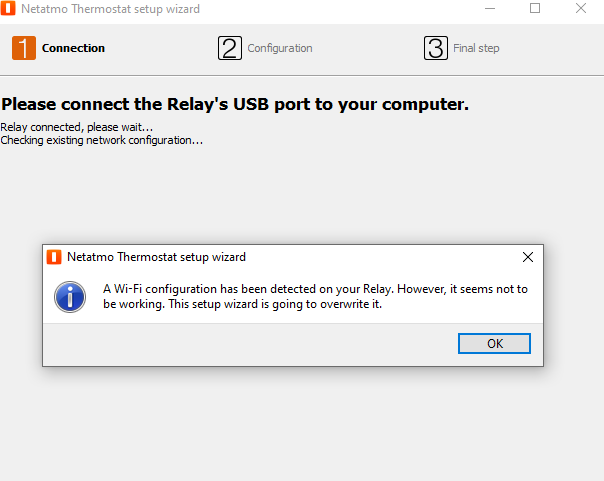
Task: Close the Wi-Fi configuration message dialog
Action: (528, 257)
